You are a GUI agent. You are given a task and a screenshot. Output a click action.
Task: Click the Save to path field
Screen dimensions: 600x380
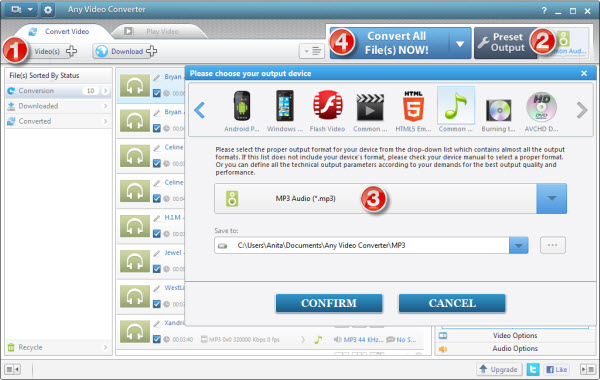click(362, 245)
